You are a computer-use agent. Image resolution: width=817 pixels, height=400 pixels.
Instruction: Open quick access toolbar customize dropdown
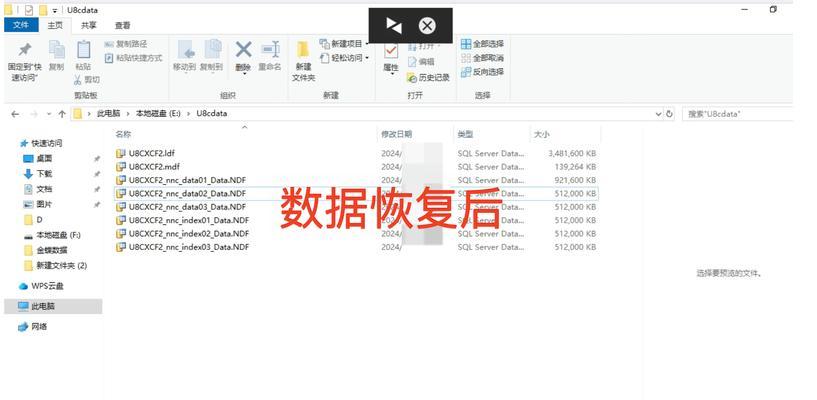55,10
